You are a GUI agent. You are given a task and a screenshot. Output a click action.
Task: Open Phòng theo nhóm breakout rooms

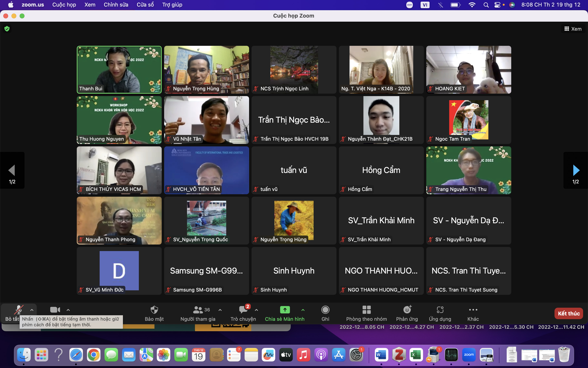pos(366,313)
